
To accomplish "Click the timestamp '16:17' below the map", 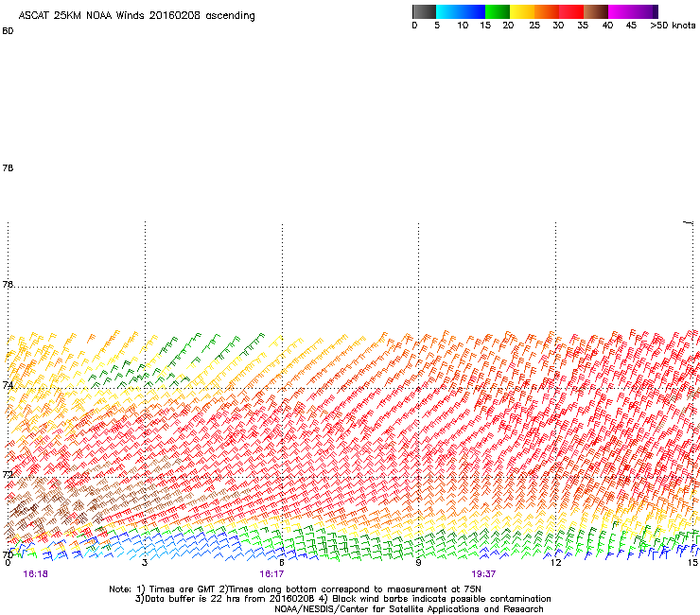I will 271,574.
